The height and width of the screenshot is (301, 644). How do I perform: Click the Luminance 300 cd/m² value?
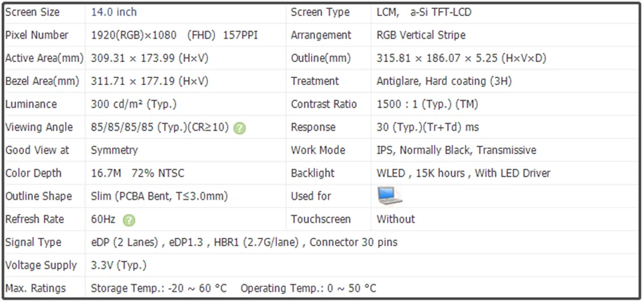click(133, 104)
